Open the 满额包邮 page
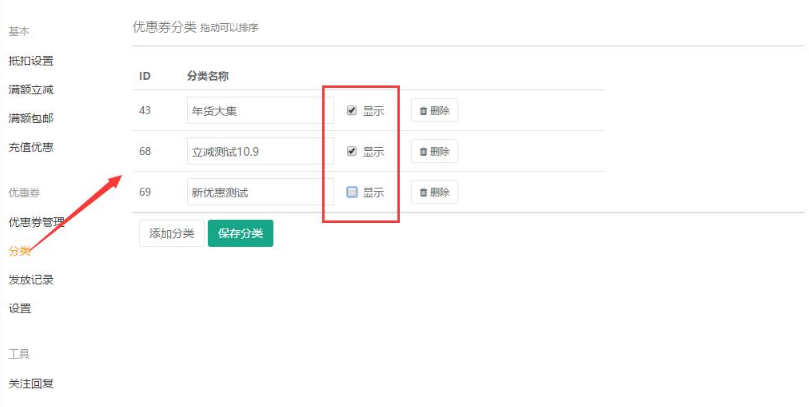Viewport: 809px width, 407px height. (x=31, y=118)
